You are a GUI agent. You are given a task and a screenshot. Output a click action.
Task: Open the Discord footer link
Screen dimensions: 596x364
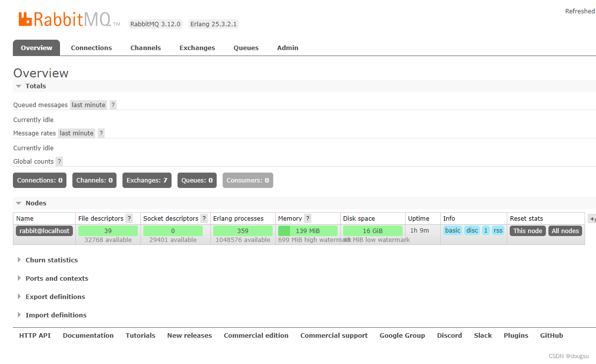click(450, 336)
